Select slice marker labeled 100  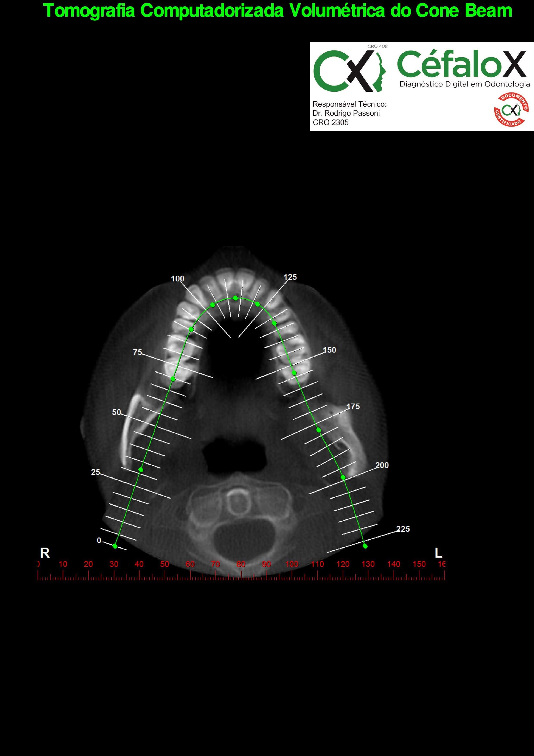[178, 279]
